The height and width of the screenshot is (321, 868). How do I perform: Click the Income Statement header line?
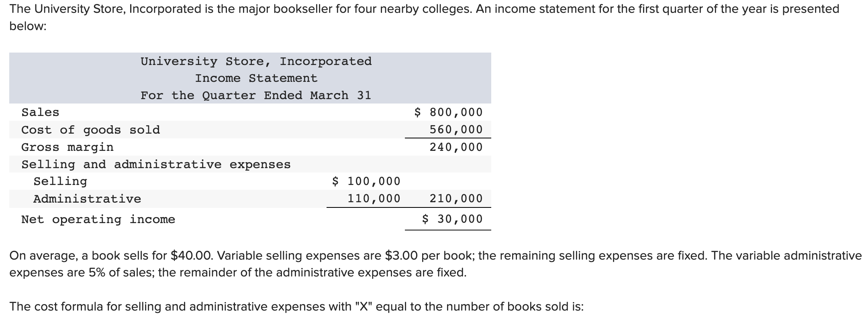point(256,78)
